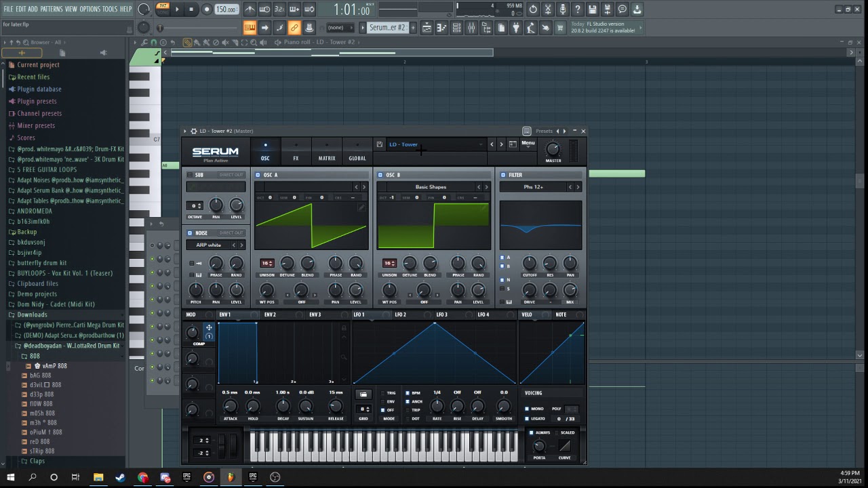Click Windows Start button
The image size is (868, 488).
click(x=10, y=477)
